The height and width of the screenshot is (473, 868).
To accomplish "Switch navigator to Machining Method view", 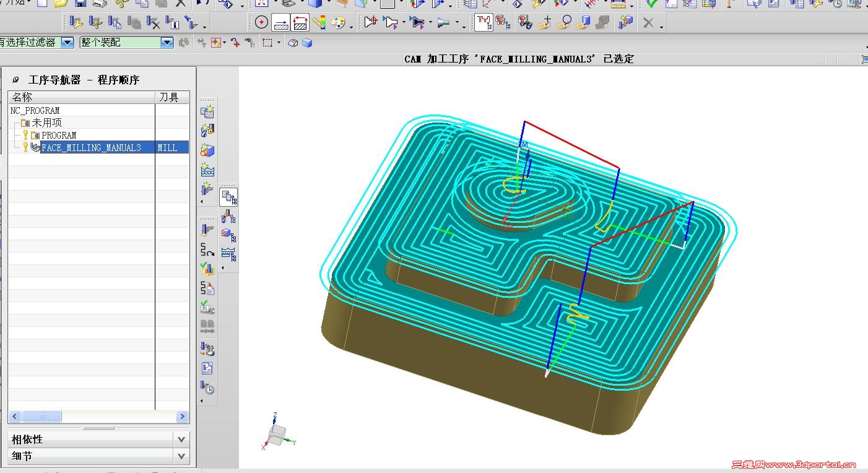I will pos(228,254).
